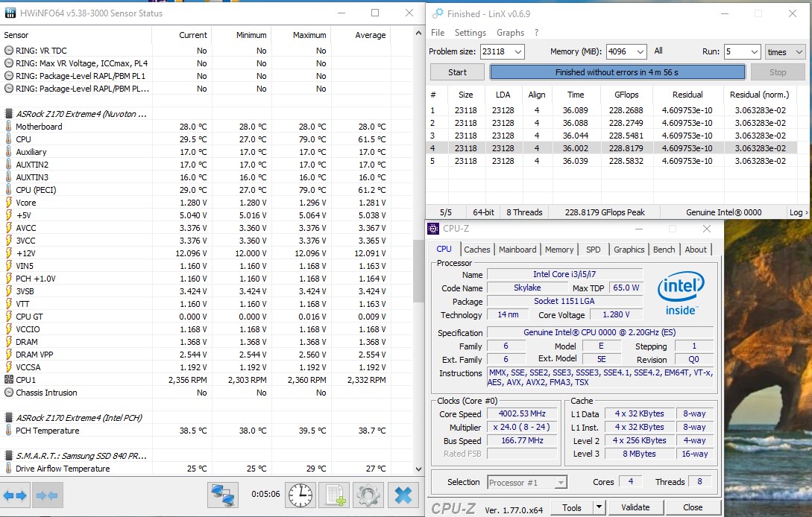This screenshot has height=517, width=812.
Task: Click CPU-Z Close button
Action: tap(693, 507)
